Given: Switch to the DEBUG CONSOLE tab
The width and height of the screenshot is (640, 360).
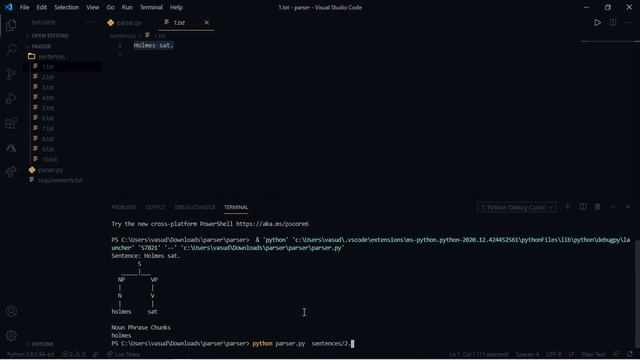Looking at the screenshot, I should 194,207.
